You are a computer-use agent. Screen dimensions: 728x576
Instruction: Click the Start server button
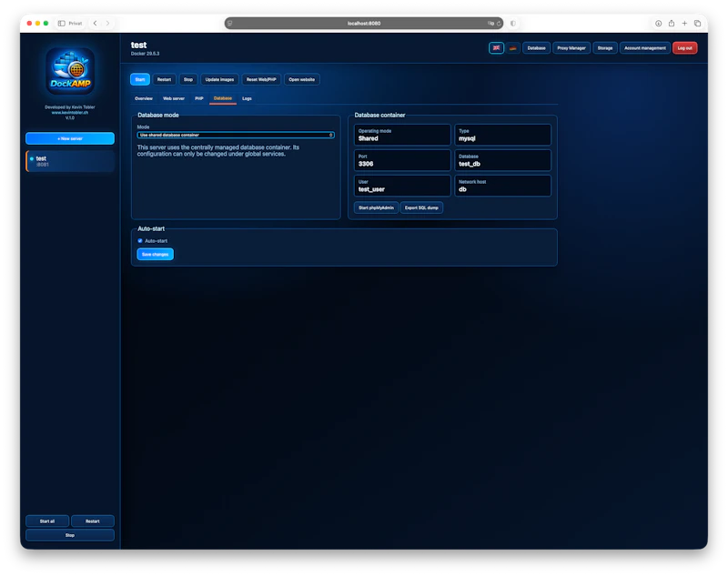[140, 79]
